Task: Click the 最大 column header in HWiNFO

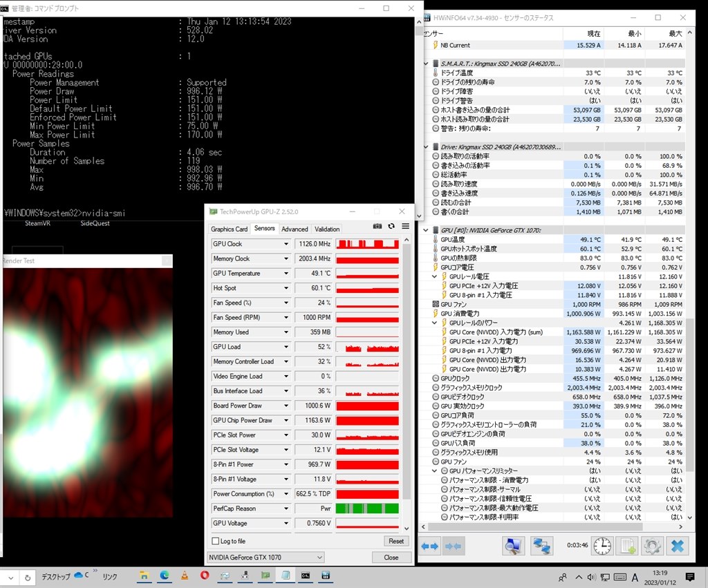Action: pos(664,34)
